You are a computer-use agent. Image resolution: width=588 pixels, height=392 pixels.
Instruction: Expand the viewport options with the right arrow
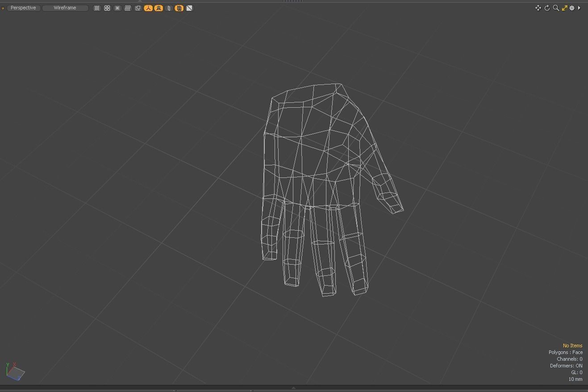(580, 8)
